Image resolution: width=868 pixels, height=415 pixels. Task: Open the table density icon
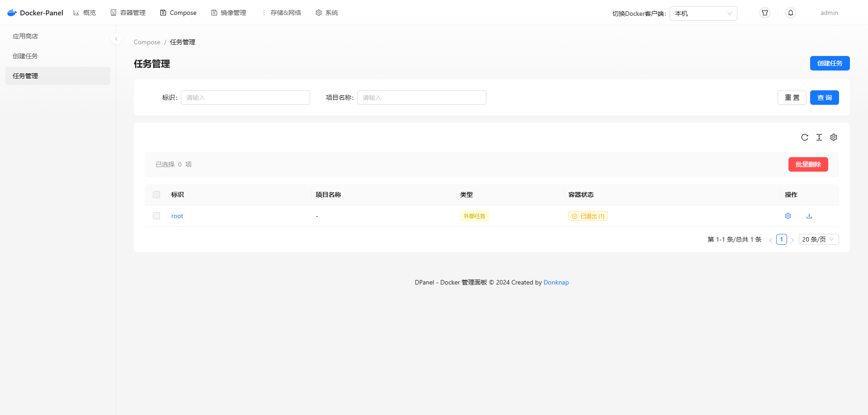point(819,137)
